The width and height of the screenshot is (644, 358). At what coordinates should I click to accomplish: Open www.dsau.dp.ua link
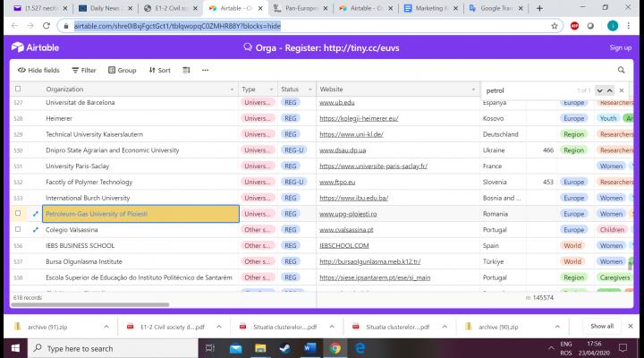pos(343,150)
